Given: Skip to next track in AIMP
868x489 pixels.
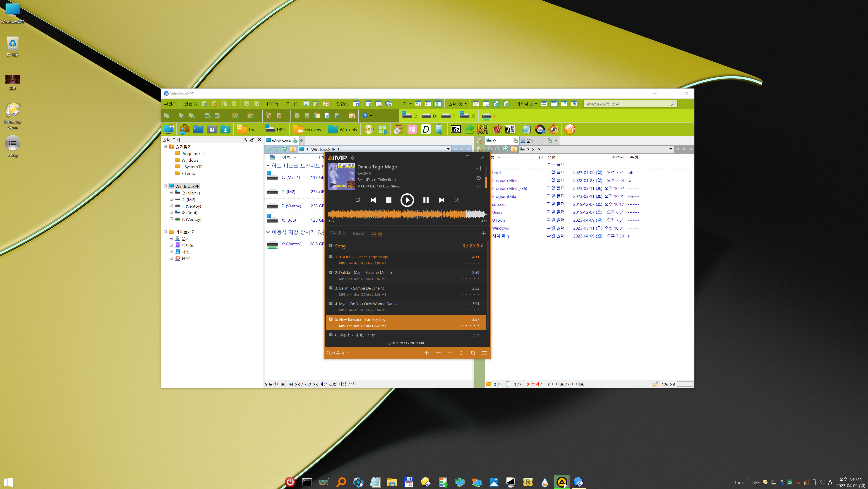Looking at the screenshot, I should pyautogui.click(x=441, y=200).
